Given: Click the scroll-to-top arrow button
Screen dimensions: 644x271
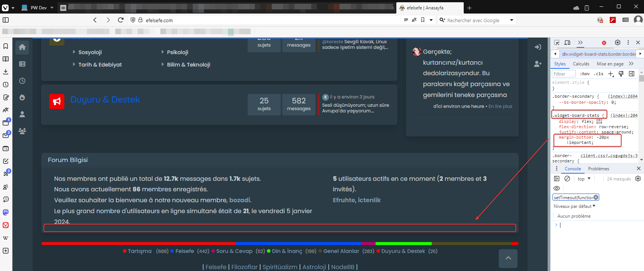Looking at the screenshot, I should coord(508,258).
